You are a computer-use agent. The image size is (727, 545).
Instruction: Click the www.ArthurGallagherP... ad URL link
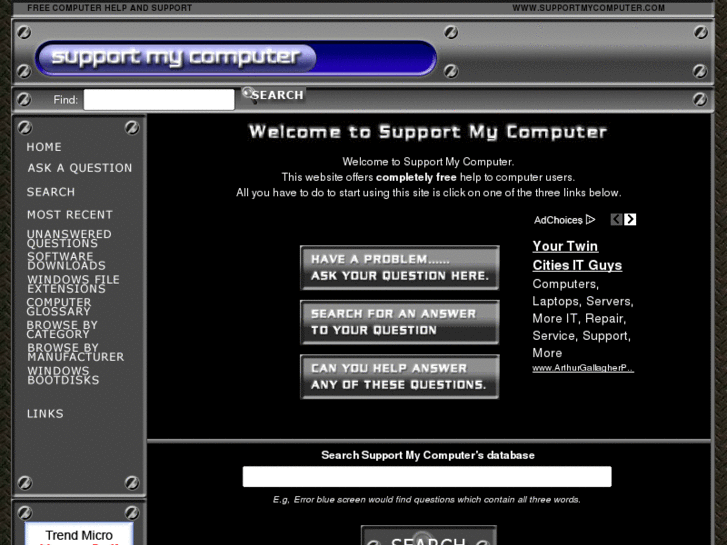(583, 368)
